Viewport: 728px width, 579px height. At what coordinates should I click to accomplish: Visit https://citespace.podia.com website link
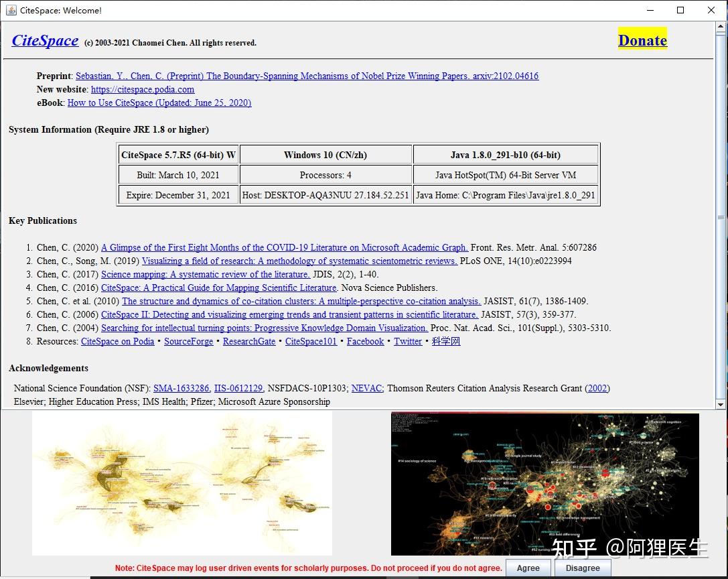click(143, 89)
